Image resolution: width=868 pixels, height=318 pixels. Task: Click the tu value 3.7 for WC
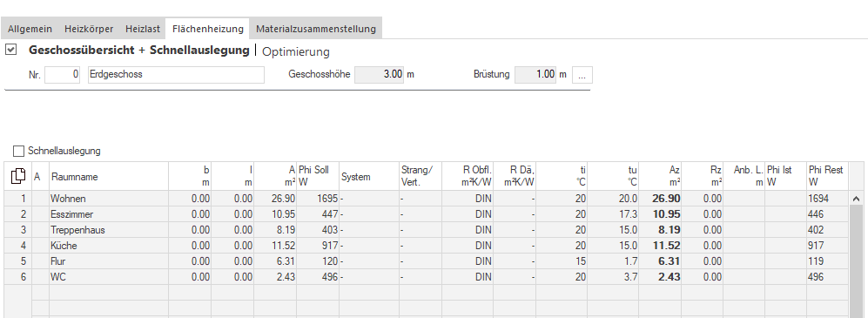tap(613, 277)
